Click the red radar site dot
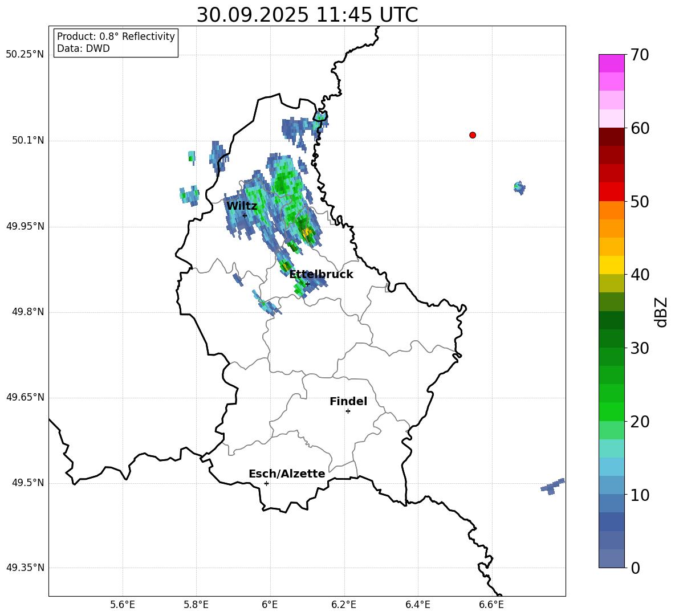675x616 pixels. pyautogui.click(x=473, y=135)
